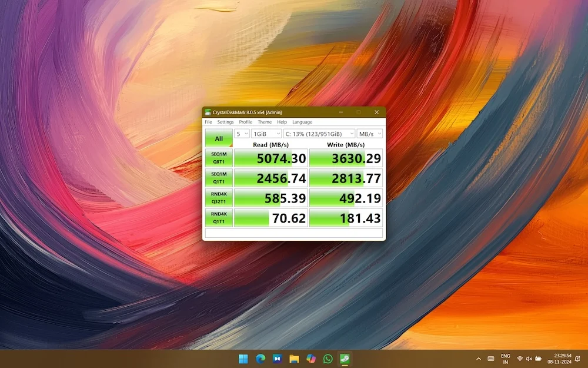The image size is (588, 368).
Task: Open the Windows Start menu
Action: tap(243, 359)
